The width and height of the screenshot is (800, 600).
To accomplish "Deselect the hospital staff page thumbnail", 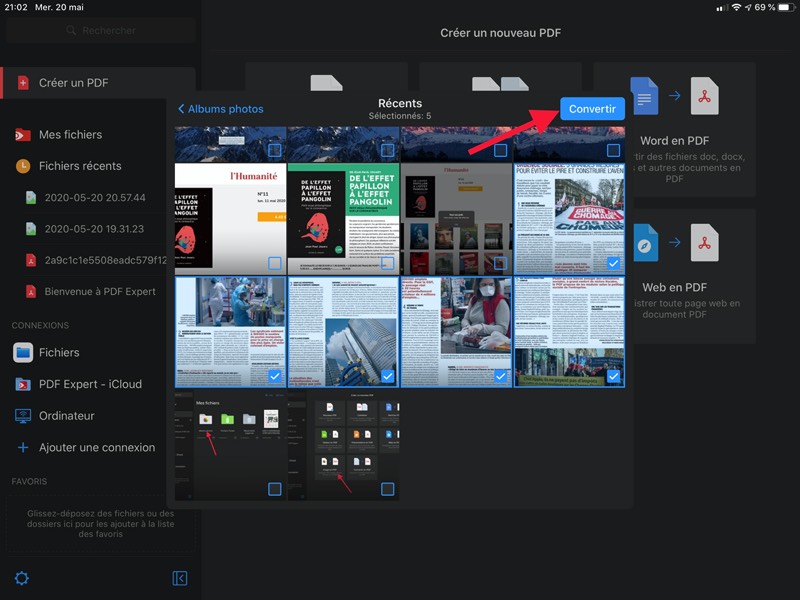I will click(274, 376).
